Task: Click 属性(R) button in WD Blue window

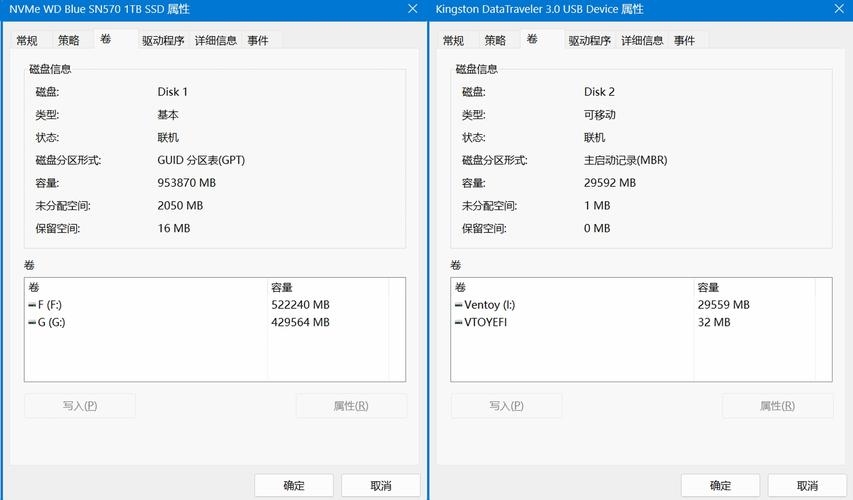Action: (x=351, y=406)
